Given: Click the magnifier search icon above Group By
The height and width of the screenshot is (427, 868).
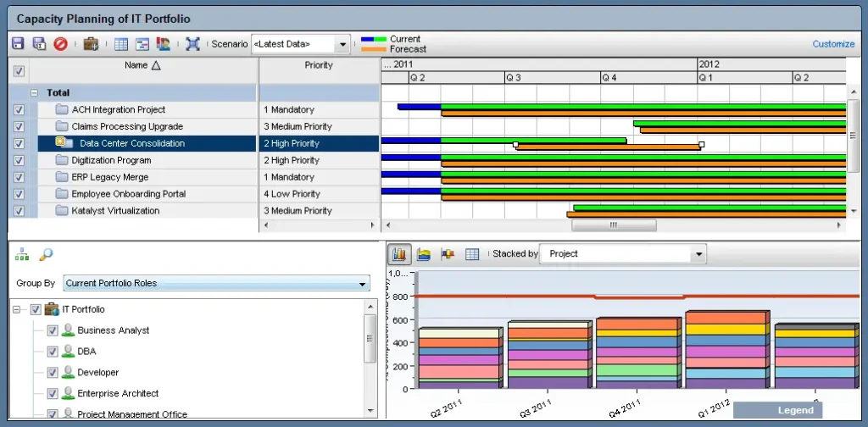Looking at the screenshot, I should [x=46, y=254].
